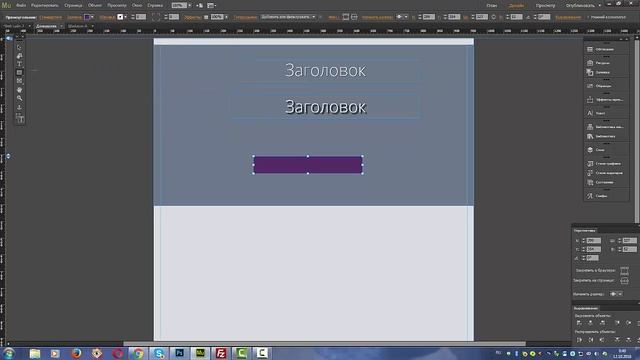
Task: Open the Окно menu
Action: click(137, 5)
